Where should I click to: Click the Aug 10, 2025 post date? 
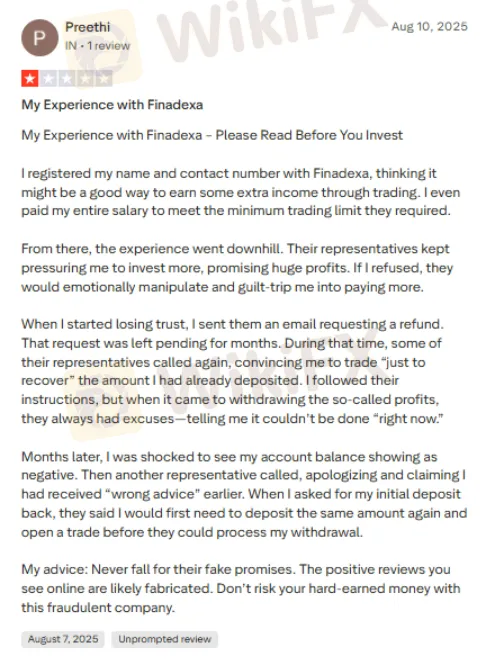pyautogui.click(x=429, y=26)
